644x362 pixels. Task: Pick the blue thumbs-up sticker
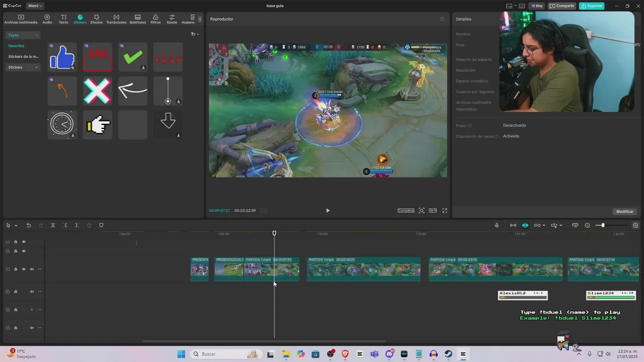[62, 57]
